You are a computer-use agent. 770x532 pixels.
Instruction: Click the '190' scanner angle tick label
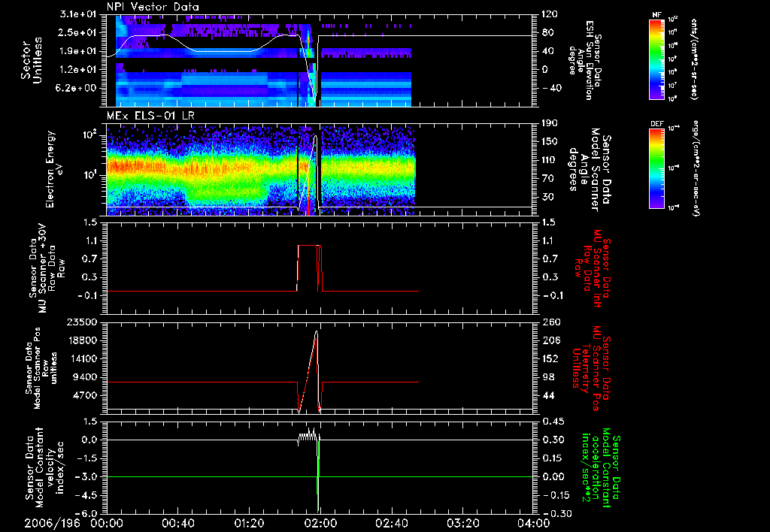click(550, 123)
